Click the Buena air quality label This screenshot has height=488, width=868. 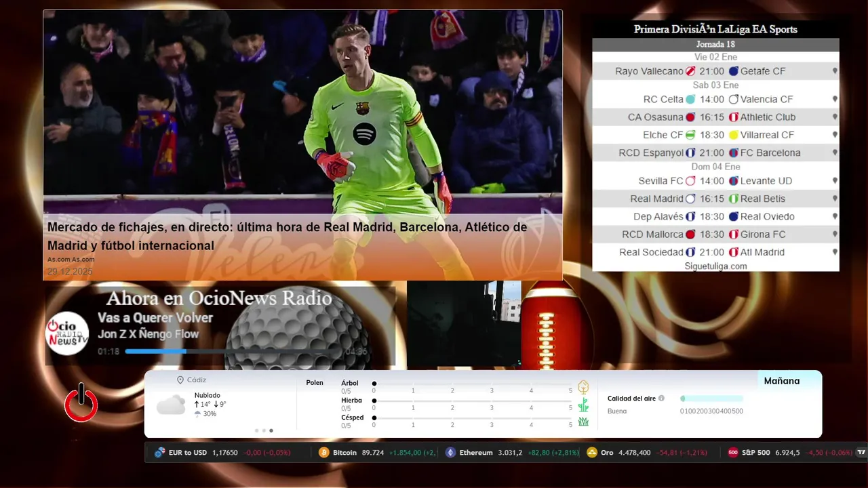pyautogui.click(x=617, y=411)
